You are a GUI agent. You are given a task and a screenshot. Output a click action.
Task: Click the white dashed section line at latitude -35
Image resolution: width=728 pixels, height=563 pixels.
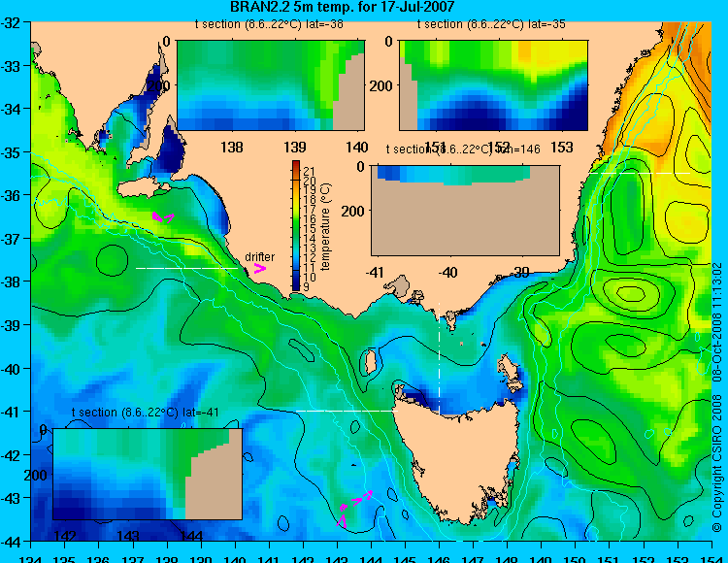(x=639, y=173)
